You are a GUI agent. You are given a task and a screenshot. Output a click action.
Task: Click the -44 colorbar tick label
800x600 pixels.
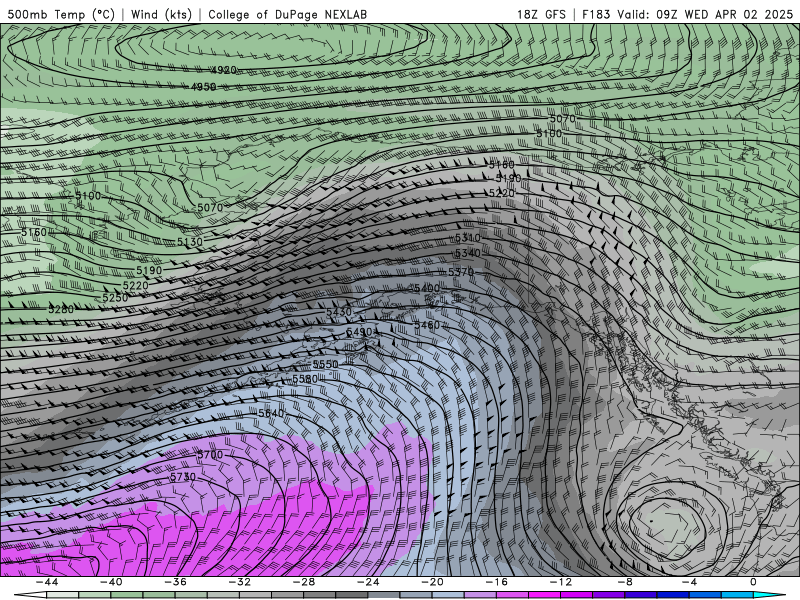coord(46,582)
